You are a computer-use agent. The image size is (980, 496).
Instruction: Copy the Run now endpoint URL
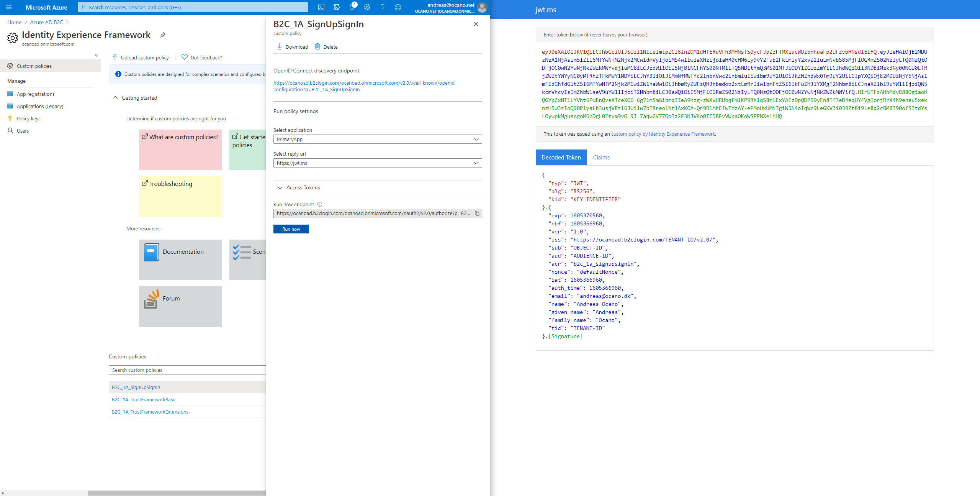coord(477,214)
